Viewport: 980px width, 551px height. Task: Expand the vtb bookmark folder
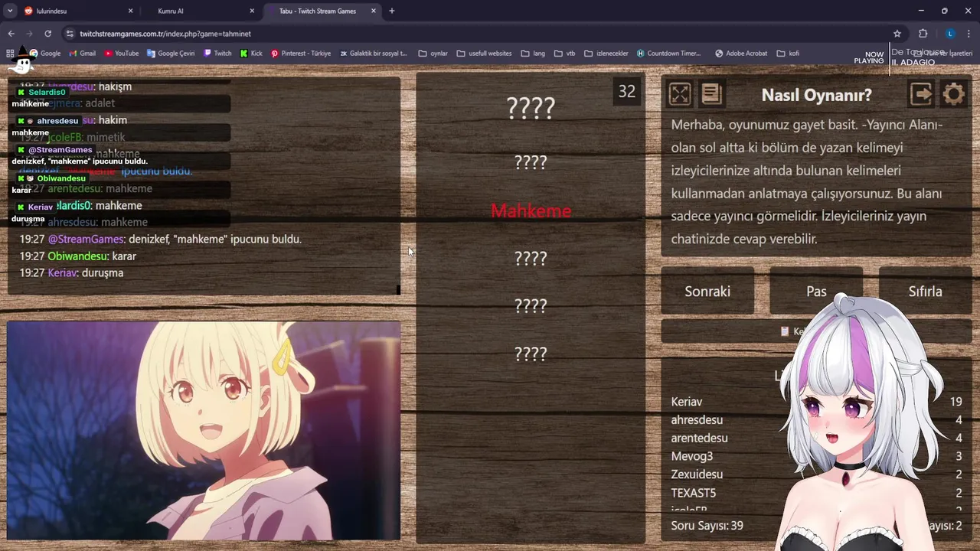pyautogui.click(x=565, y=54)
